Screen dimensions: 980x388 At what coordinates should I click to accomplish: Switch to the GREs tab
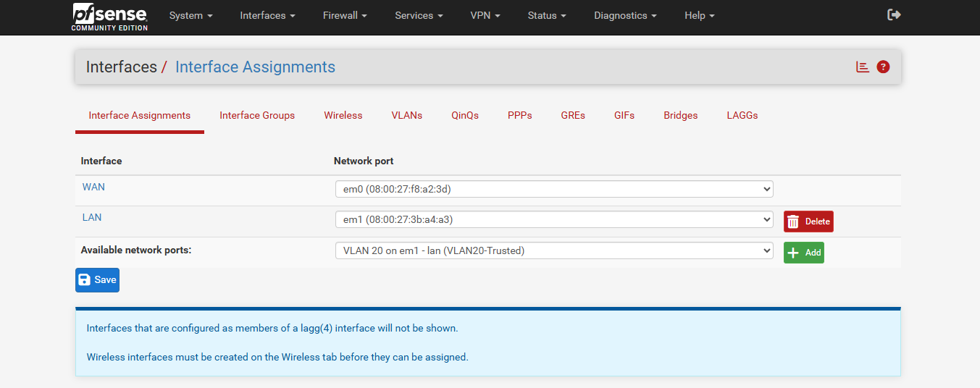pos(573,116)
